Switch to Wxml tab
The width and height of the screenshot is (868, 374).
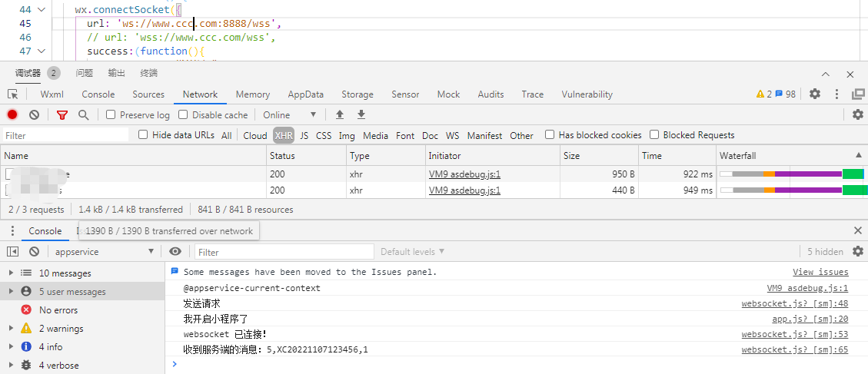(x=52, y=94)
